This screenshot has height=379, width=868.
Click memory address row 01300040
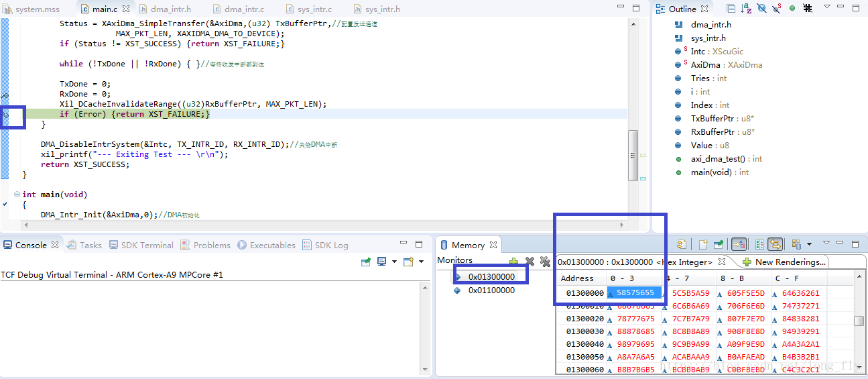click(x=584, y=344)
